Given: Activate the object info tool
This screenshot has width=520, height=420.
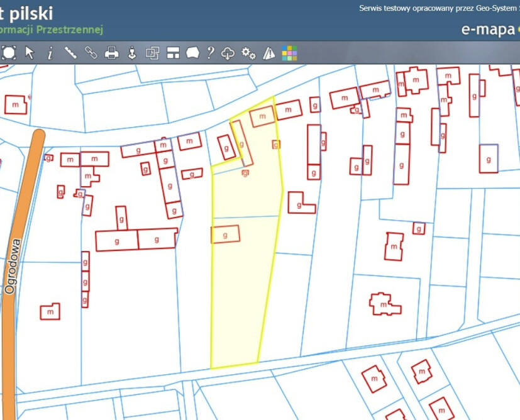Looking at the screenshot, I should (x=50, y=53).
